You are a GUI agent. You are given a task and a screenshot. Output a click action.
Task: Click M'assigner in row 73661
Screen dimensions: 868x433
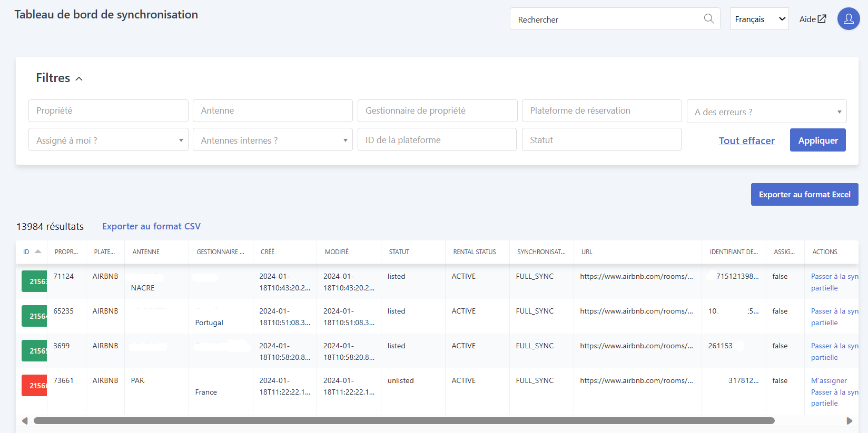[x=829, y=380]
